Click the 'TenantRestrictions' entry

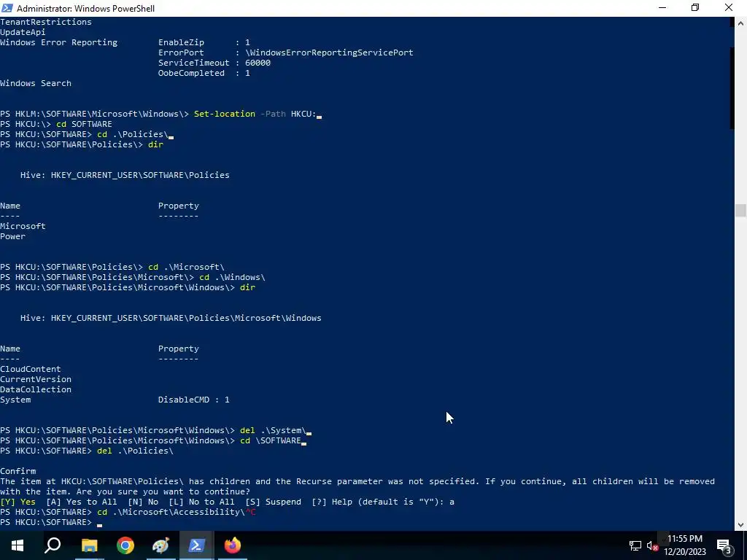[46, 22]
